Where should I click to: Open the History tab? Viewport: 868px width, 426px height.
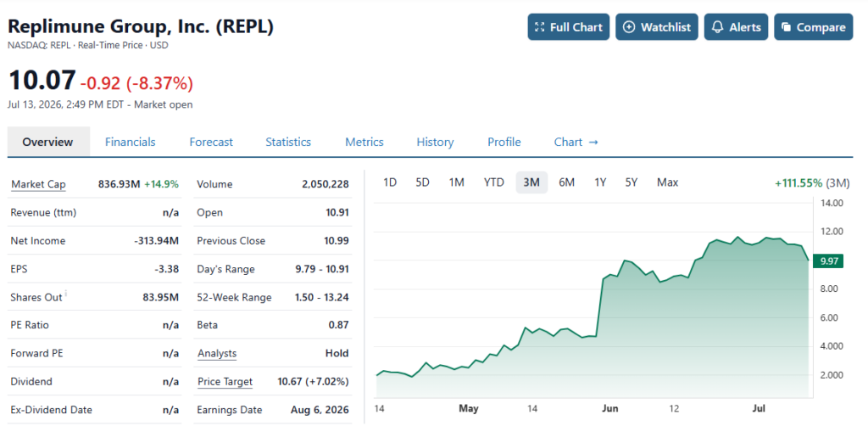[435, 143]
